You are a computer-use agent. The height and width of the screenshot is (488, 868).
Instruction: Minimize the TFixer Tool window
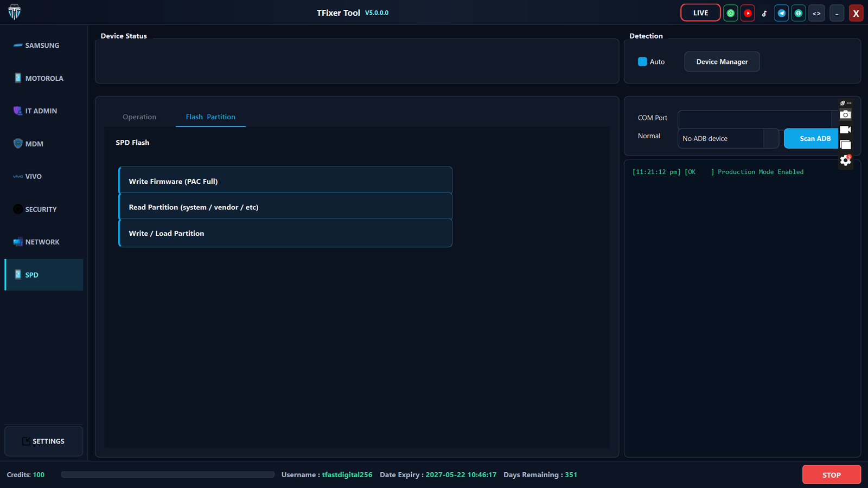point(837,13)
